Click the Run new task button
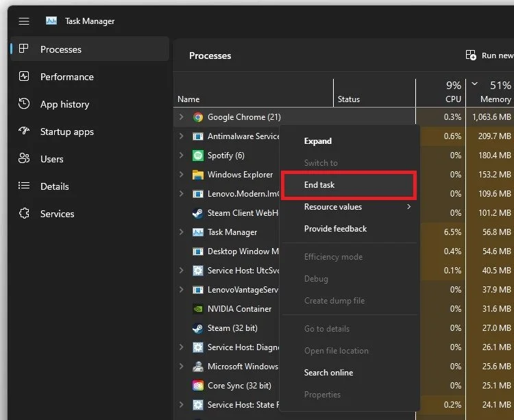This screenshot has width=514, height=420. (489, 55)
